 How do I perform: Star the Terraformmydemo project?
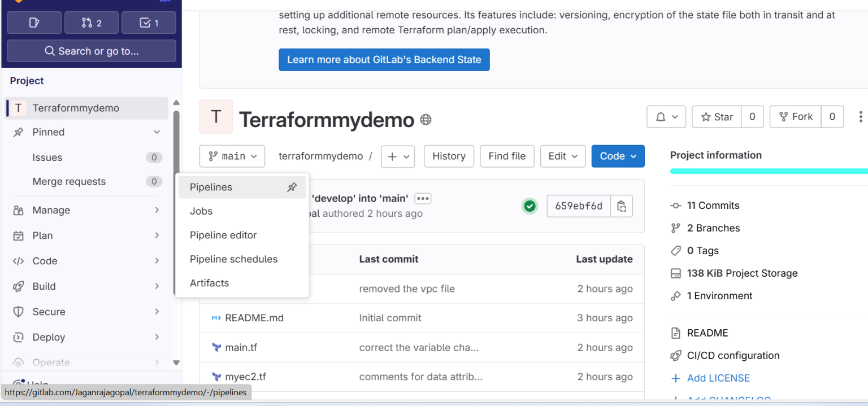pyautogui.click(x=717, y=117)
